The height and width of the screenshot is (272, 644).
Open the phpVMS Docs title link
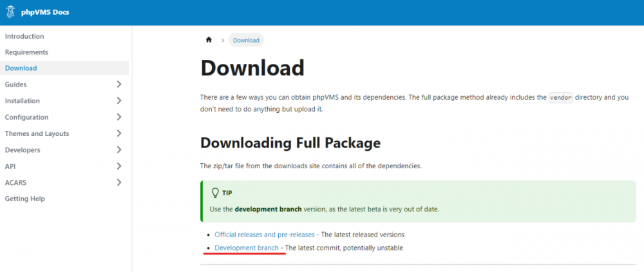pyautogui.click(x=46, y=13)
